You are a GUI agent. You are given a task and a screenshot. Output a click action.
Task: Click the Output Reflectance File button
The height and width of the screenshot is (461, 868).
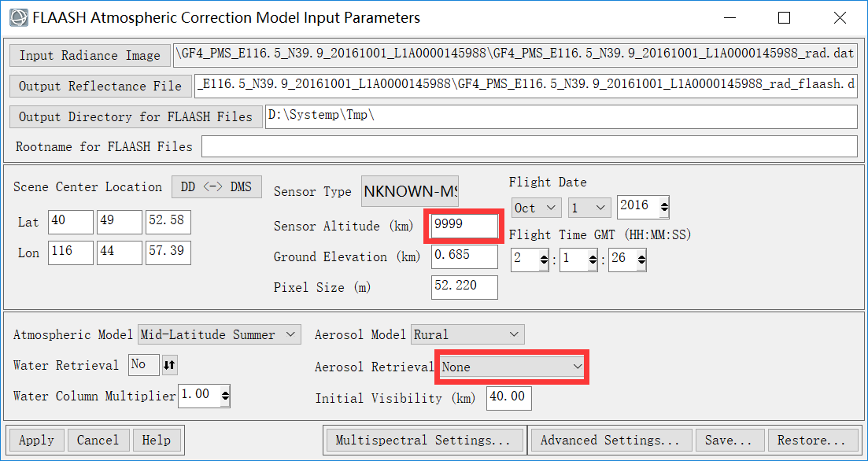click(x=100, y=86)
